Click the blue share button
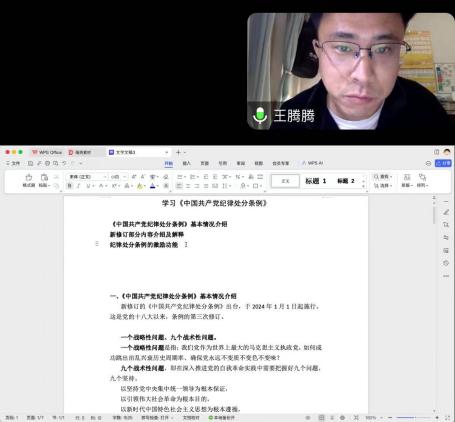Screen dimensions: 455x422 coord(443,163)
